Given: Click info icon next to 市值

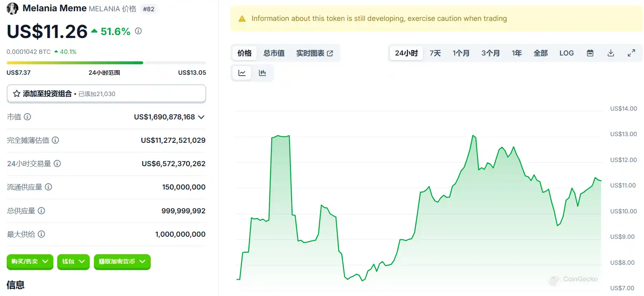Looking at the screenshot, I should point(28,117).
